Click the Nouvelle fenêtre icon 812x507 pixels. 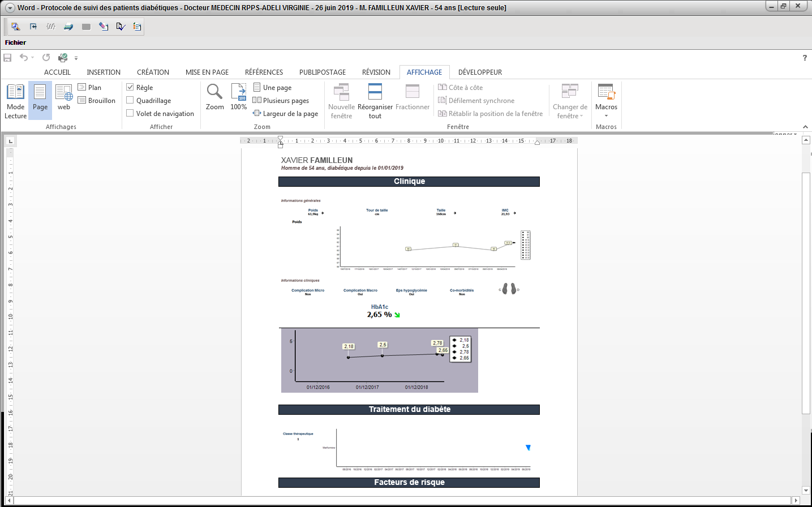click(342, 101)
